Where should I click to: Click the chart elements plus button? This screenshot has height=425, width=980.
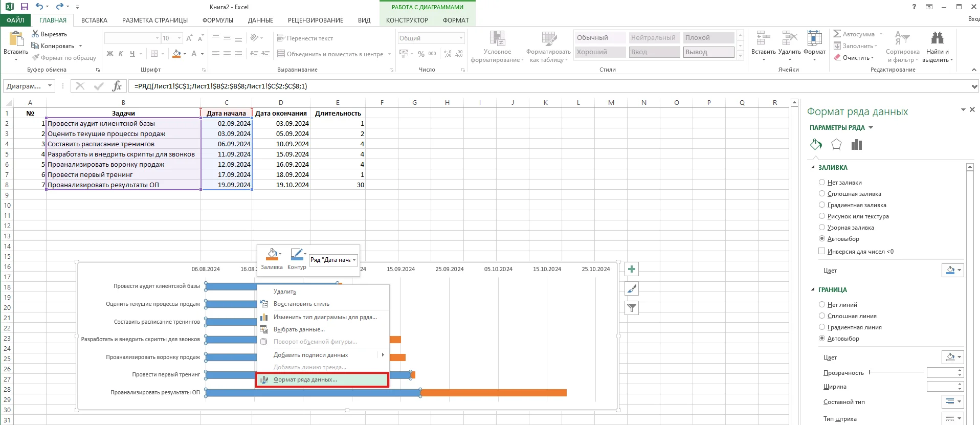click(632, 269)
